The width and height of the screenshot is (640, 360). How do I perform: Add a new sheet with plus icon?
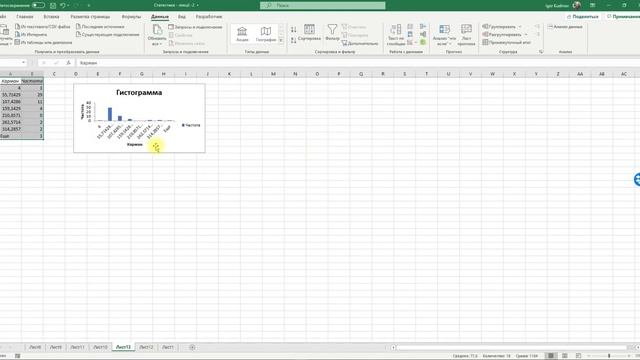[x=192, y=347]
